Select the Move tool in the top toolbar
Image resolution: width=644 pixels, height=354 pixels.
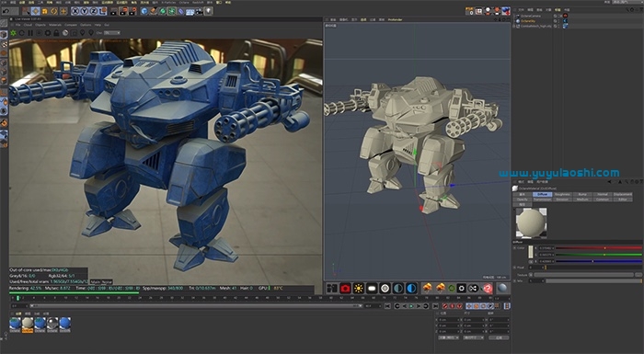point(35,11)
